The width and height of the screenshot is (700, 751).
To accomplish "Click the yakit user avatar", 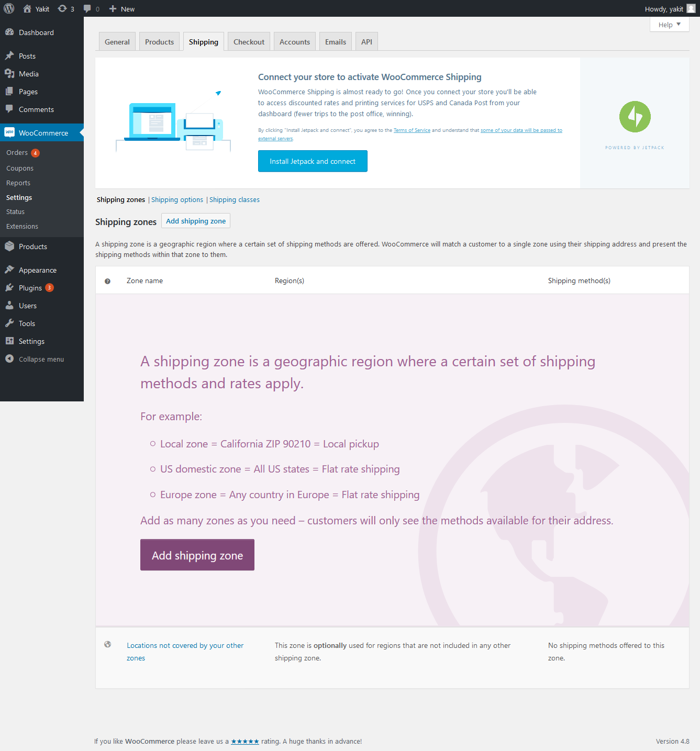I will [x=691, y=8].
